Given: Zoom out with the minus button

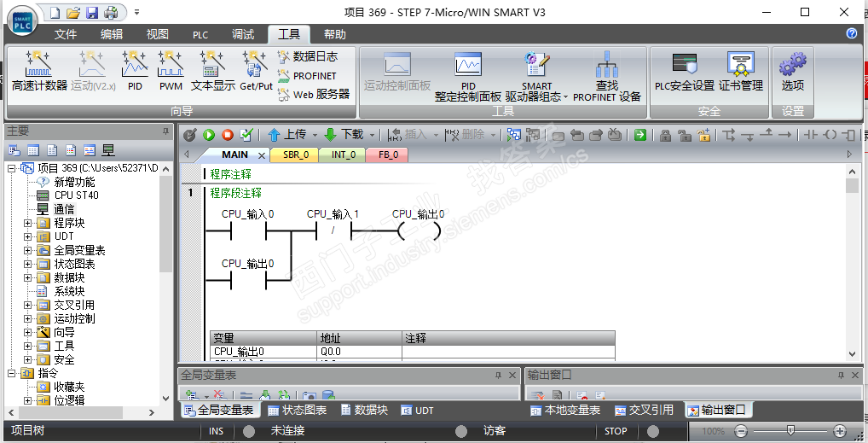Looking at the screenshot, I should [741, 431].
